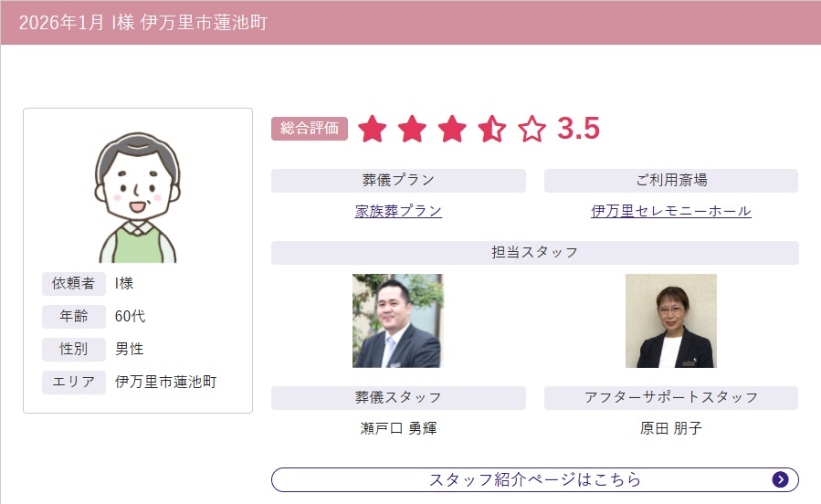Open the 家族葬プラン link
The image size is (821, 504).
[398, 211]
